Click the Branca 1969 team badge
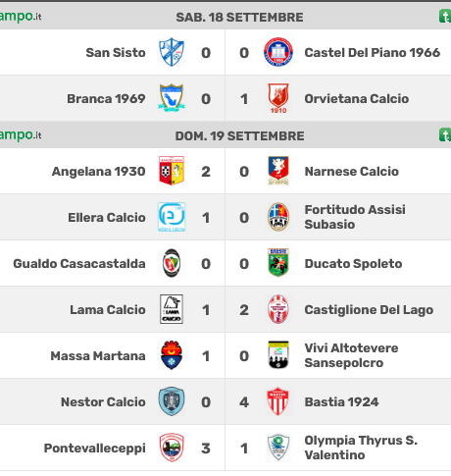451x476 pixels. coord(172,98)
